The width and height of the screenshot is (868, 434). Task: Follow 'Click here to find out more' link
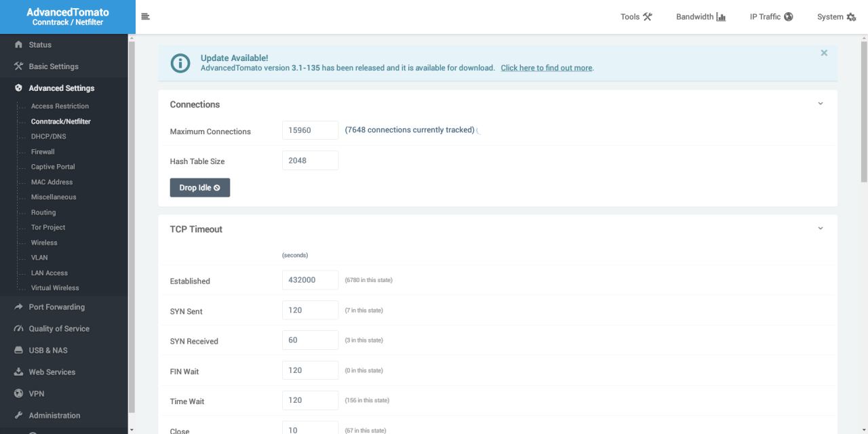[547, 68]
